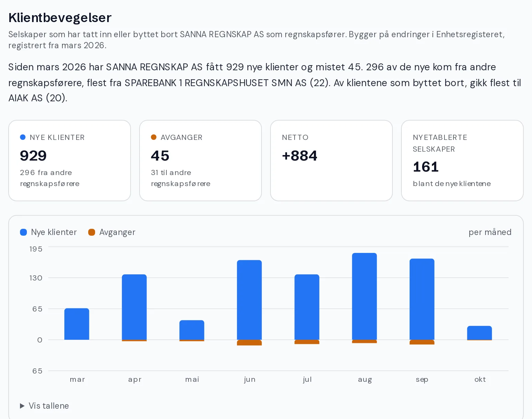Click the 'Vis tallene' label text
This screenshot has height=419, width=532.
tap(49, 406)
